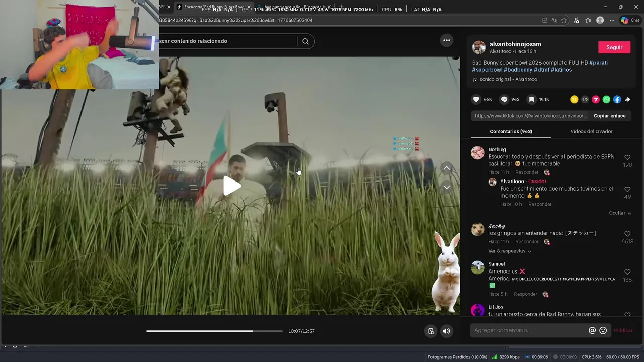Open Nothing's commenter avatar
The height and width of the screenshot is (362, 644).
tap(477, 153)
